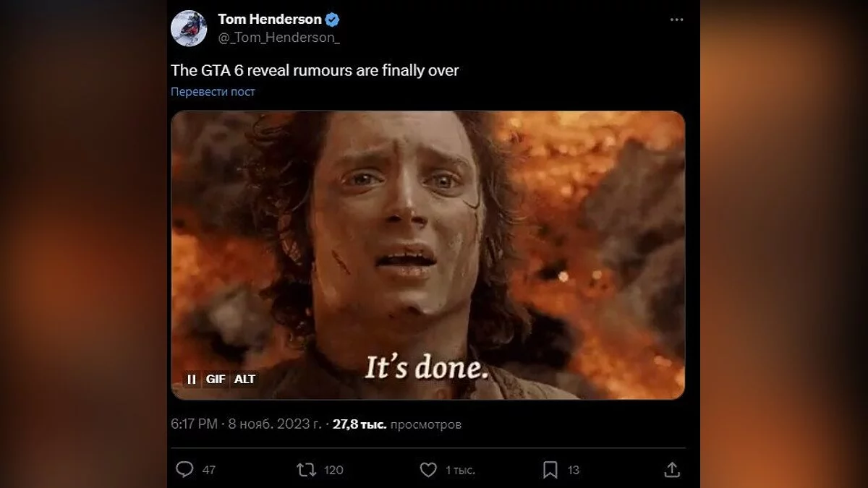The image size is (868, 488).
Task: Like the tweet with heart icon
Action: 428,470
